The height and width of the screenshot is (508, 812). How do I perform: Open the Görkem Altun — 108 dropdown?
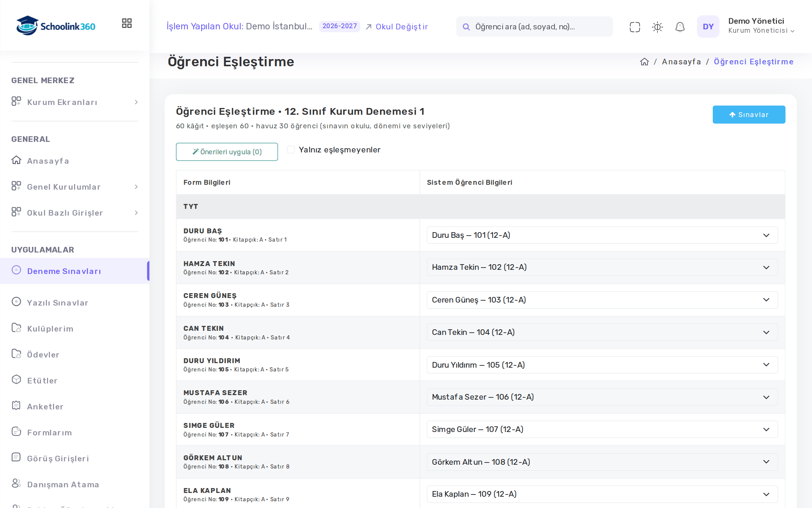[602, 462]
